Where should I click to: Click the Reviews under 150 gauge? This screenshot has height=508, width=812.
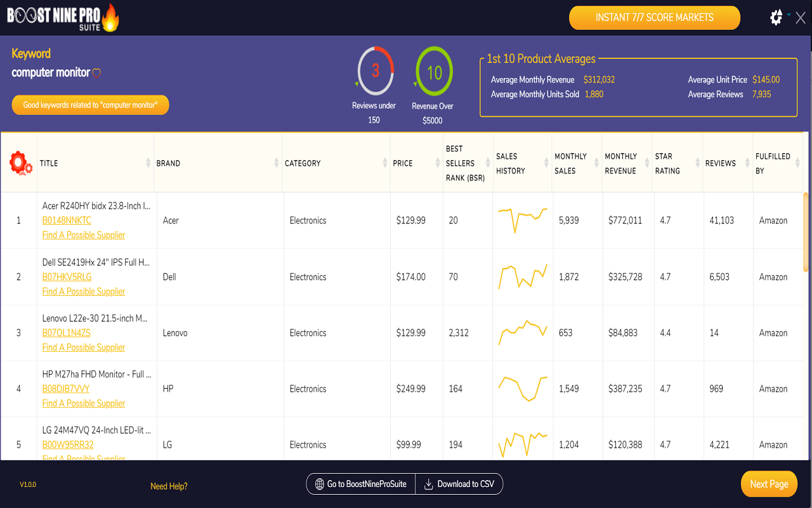click(x=375, y=71)
